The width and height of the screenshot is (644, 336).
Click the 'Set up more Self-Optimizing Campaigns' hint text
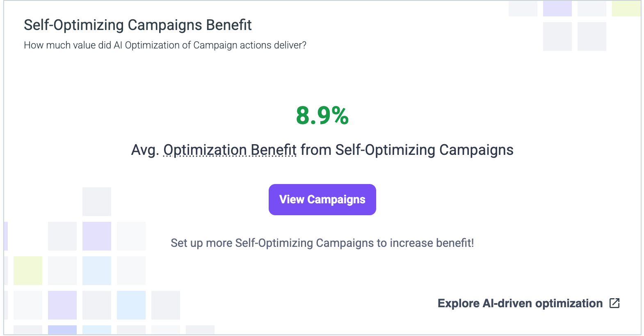(x=322, y=243)
